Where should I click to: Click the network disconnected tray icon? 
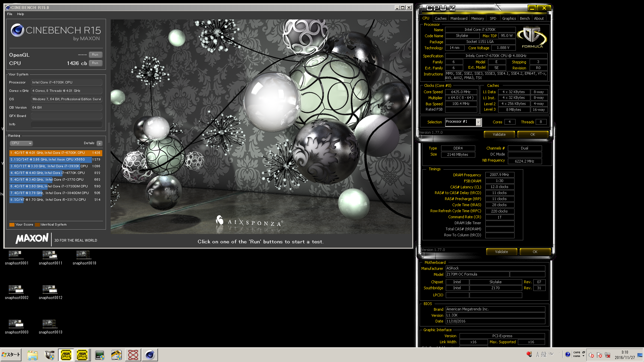607,355
